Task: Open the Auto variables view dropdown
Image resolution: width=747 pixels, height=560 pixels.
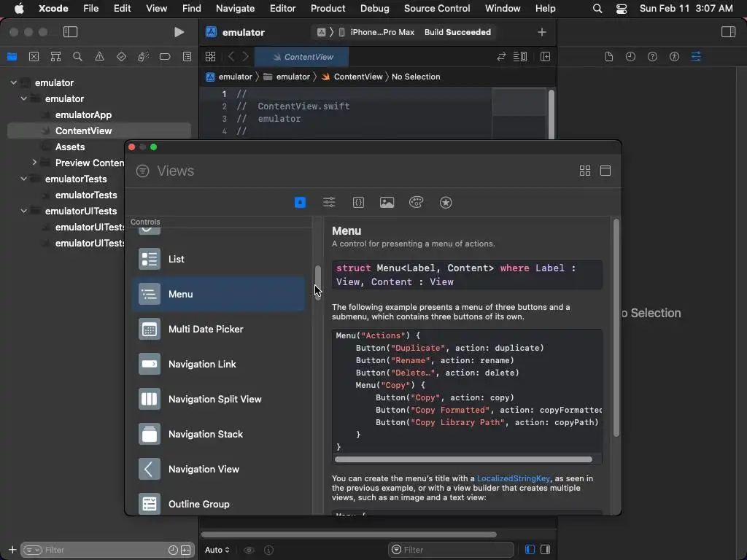Action: 217,550
